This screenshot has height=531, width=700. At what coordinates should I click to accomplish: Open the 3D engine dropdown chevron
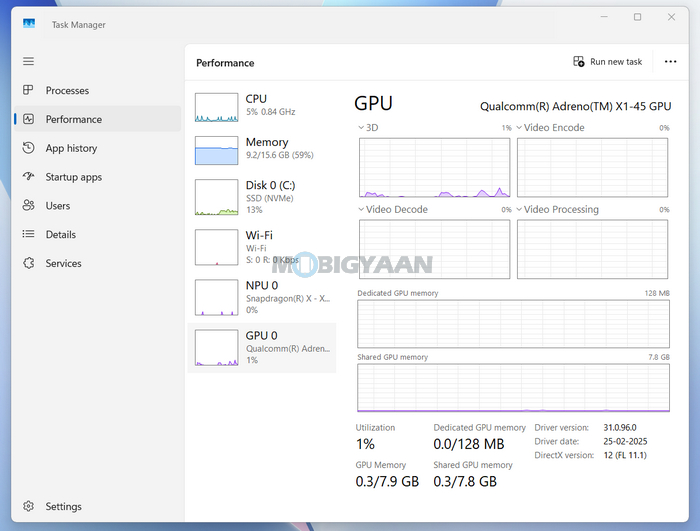click(x=361, y=128)
